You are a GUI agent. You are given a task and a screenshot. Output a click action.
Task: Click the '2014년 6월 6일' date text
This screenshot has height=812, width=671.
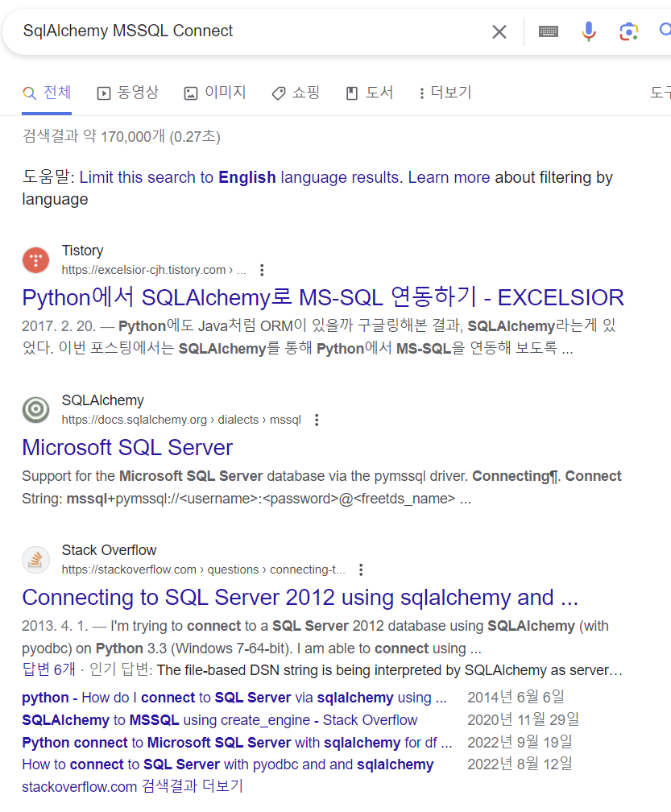coord(516,697)
